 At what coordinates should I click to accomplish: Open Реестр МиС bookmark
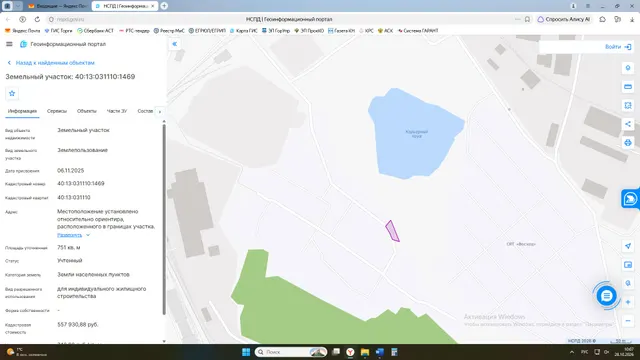[169, 31]
